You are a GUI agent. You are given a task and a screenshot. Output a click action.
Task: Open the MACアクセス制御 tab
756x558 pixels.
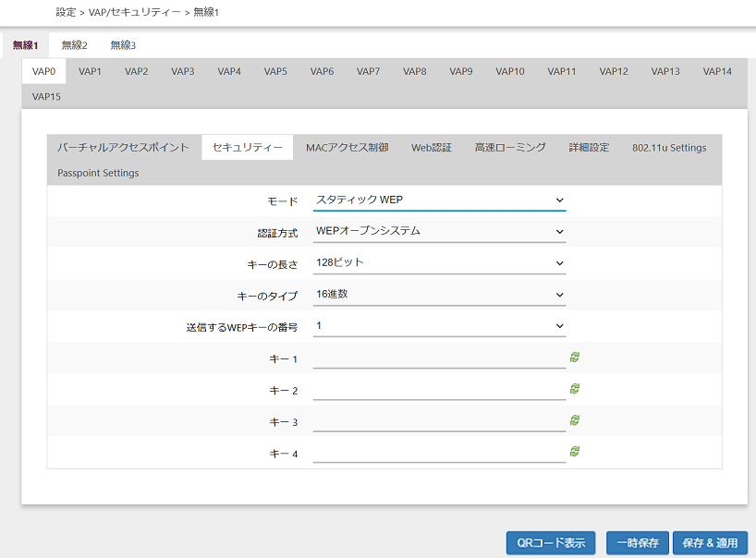click(x=347, y=148)
